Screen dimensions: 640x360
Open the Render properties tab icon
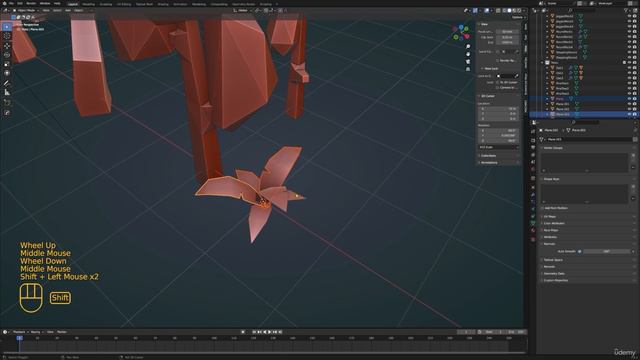533,140
